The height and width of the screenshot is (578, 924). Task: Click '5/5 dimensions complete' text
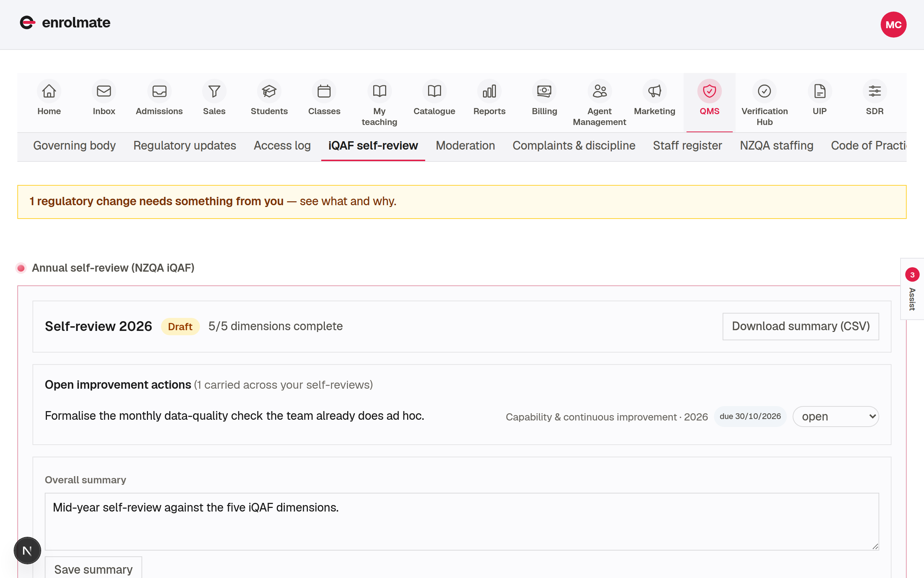click(275, 327)
